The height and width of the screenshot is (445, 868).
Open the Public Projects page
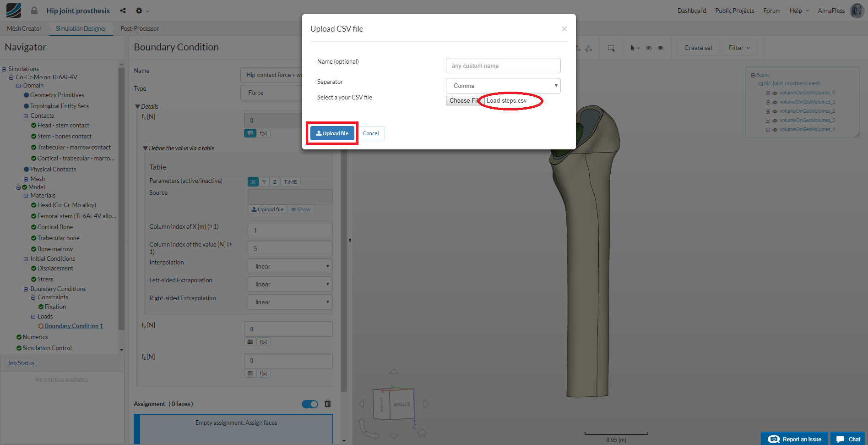[734, 11]
